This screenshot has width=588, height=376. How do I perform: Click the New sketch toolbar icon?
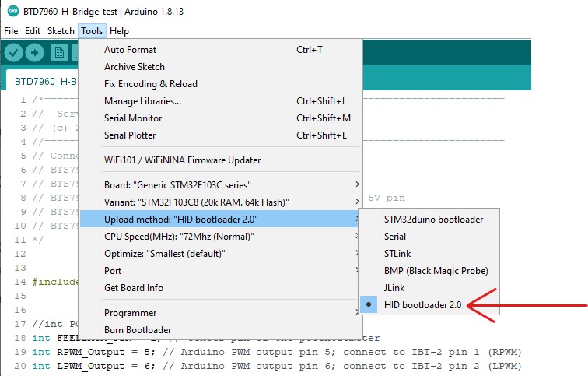pyautogui.click(x=59, y=52)
